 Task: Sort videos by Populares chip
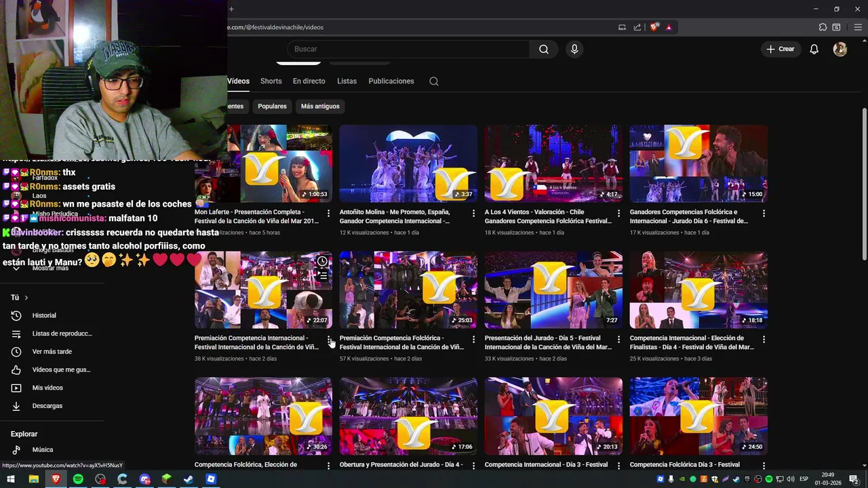[x=272, y=106]
